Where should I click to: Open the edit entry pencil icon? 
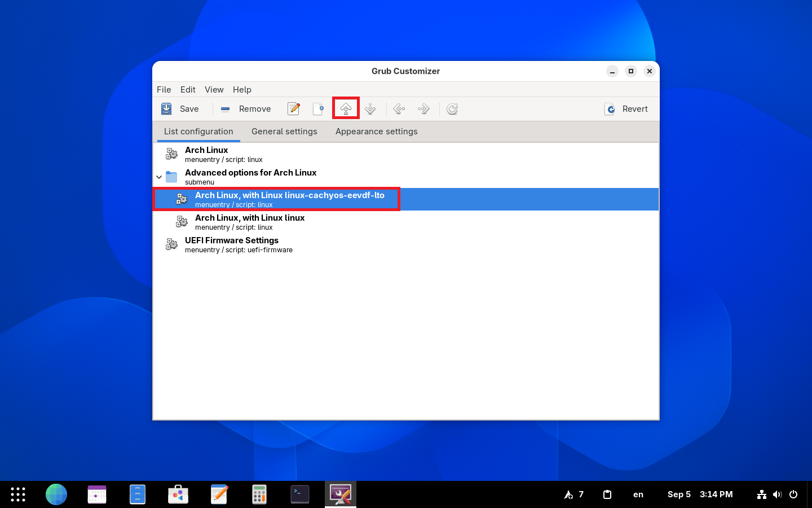point(294,109)
